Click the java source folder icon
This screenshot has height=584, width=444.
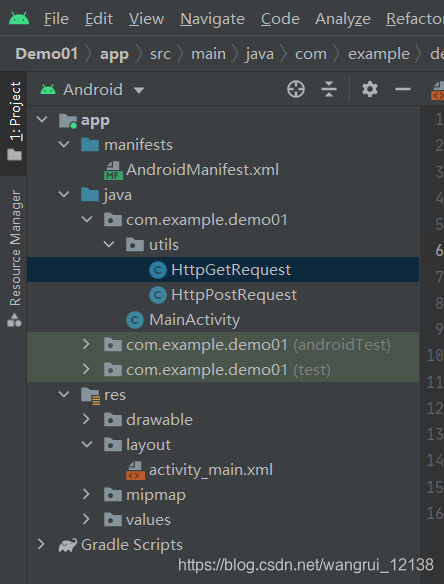(x=90, y=194)
